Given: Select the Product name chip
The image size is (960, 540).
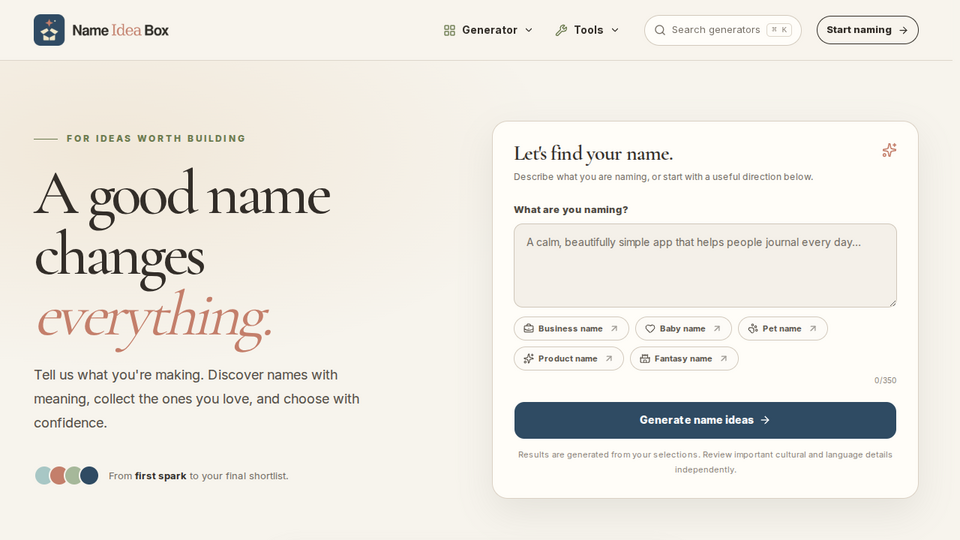Looking at the screenshot, I should (569, 359).
